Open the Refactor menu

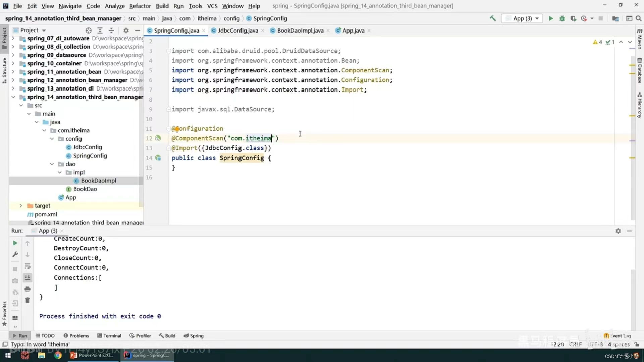click(x=140, y=6)
